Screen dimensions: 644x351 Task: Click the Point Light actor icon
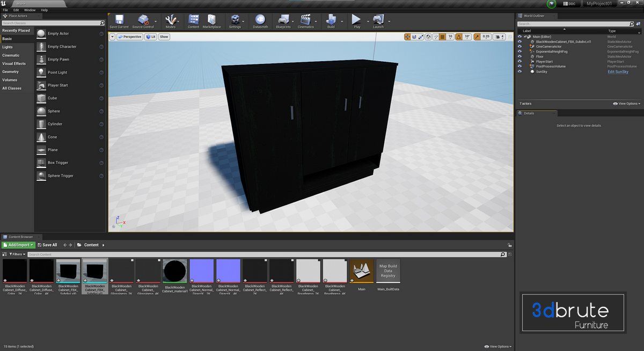[42, 72]
